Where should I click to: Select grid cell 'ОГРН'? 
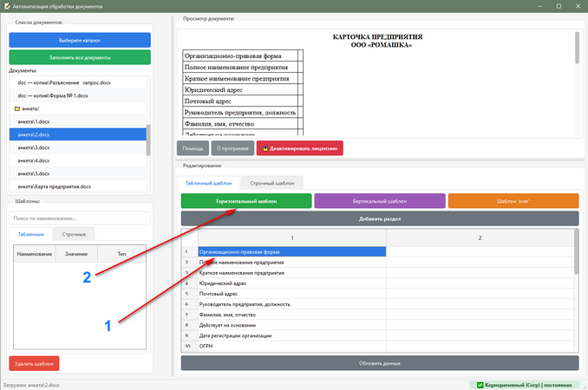point(292,346)
